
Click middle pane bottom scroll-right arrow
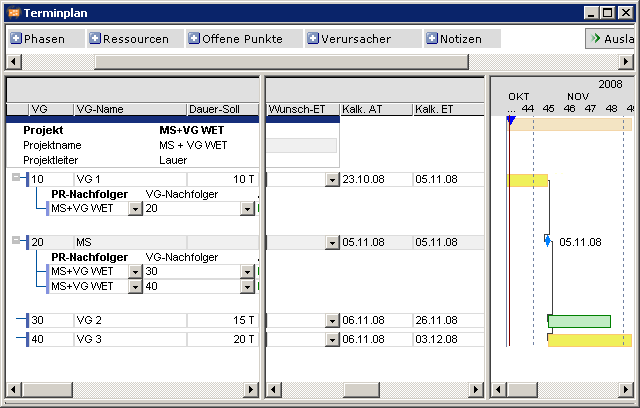tap(476, 389)
